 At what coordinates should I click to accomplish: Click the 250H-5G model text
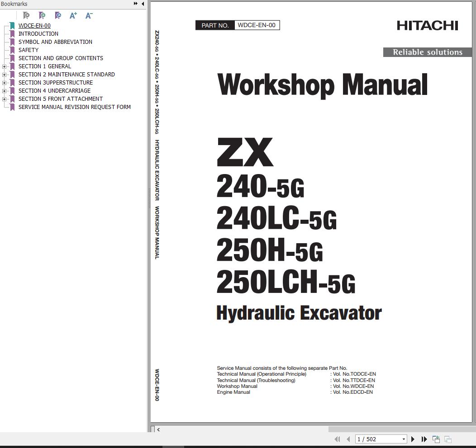coord(270,250)
